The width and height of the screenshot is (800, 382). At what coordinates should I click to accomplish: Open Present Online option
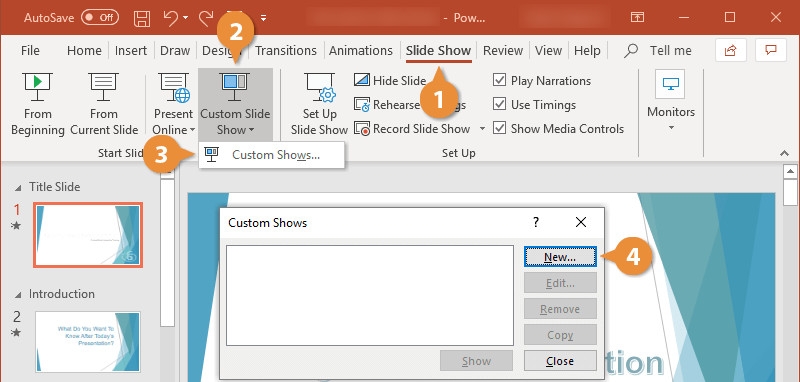pyautogui.click(x=173, y=105)
